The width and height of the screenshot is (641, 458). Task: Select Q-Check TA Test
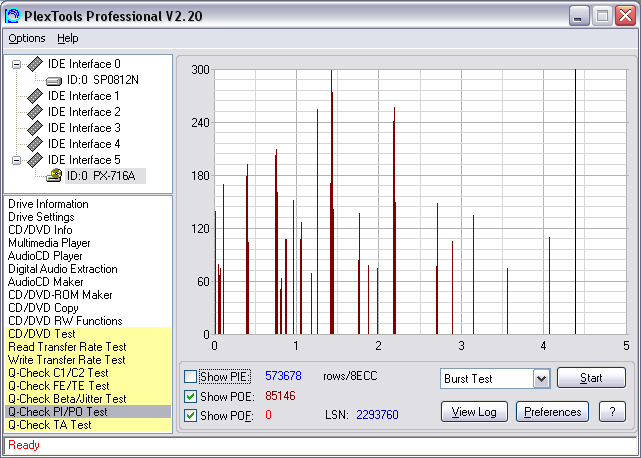click(88, 425)
